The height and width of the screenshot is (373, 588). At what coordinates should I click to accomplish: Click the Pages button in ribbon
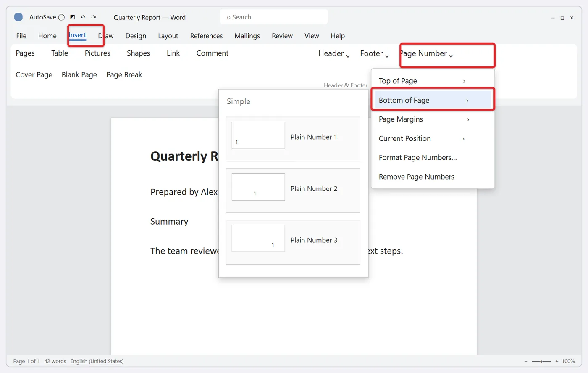point(25,53)
